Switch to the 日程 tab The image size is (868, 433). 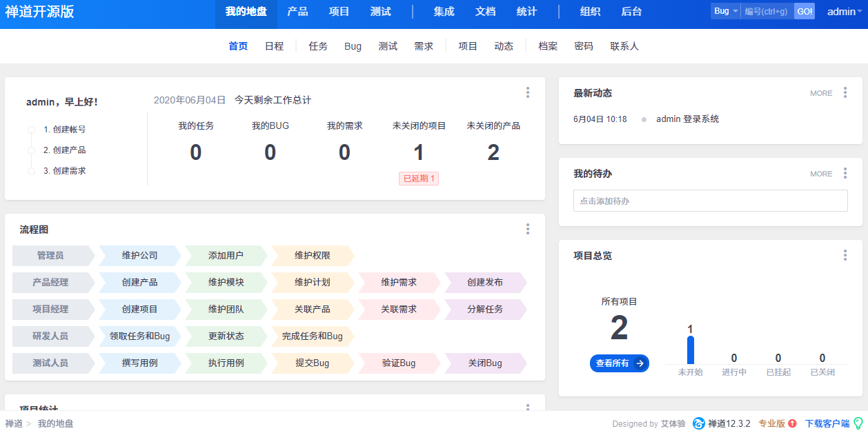(274, 46)
